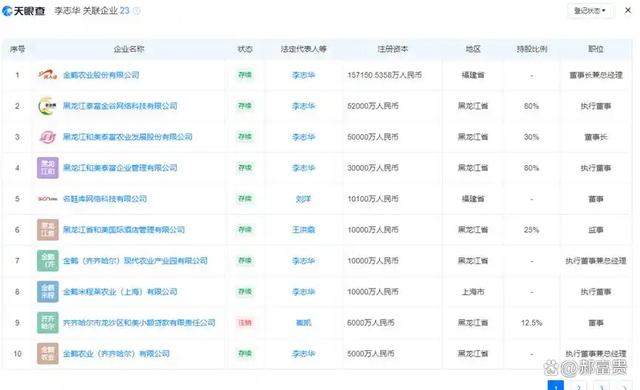Viewport: 640px width, 390px height.
Task: Click the 企业名称 column header
Action: 129,49
